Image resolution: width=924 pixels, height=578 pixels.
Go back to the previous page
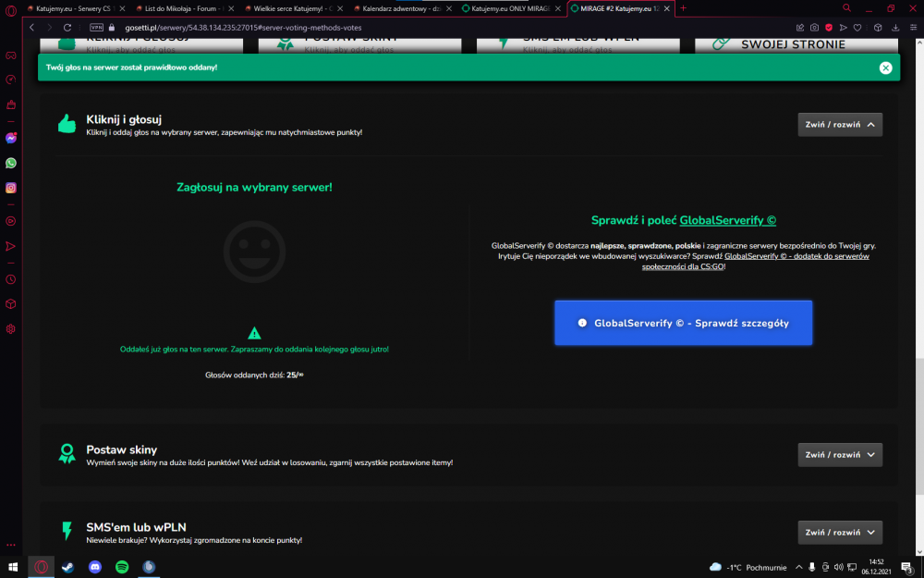[31, 28]
